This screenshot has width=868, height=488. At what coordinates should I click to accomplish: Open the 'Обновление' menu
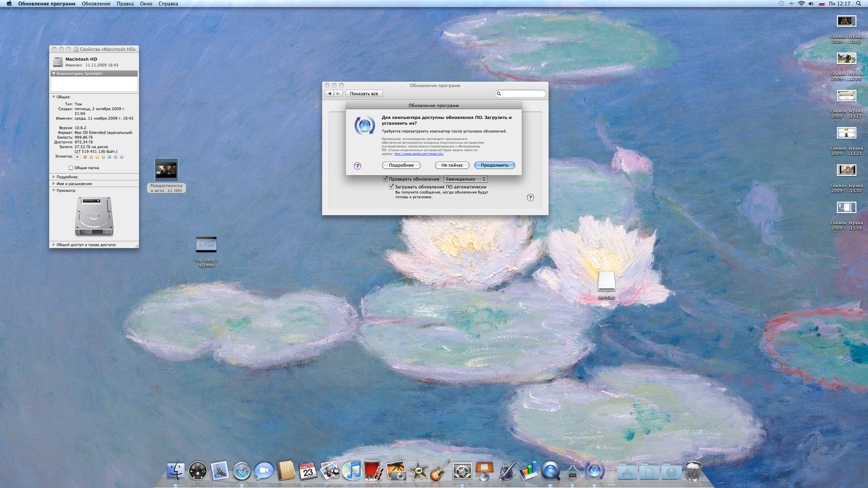pos(96,4)
